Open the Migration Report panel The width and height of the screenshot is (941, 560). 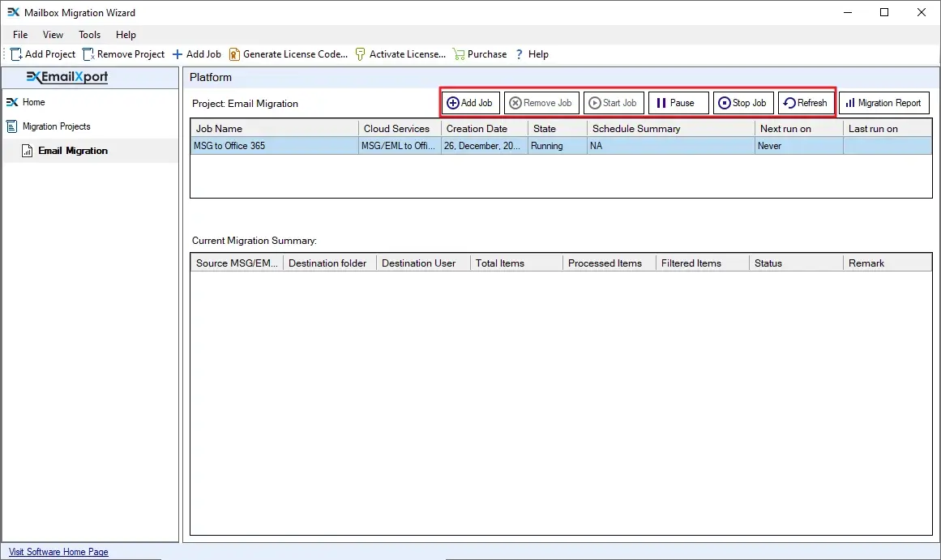[x=884, y=103]
